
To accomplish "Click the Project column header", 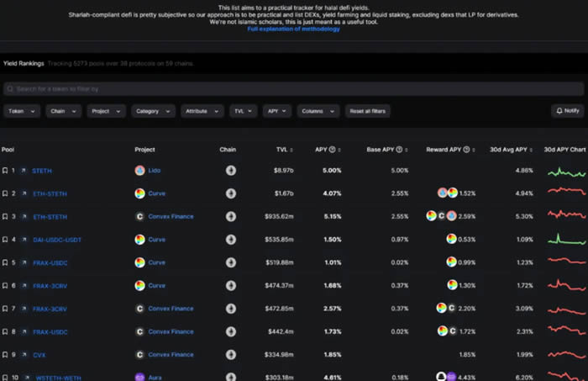I will (144, 150).
